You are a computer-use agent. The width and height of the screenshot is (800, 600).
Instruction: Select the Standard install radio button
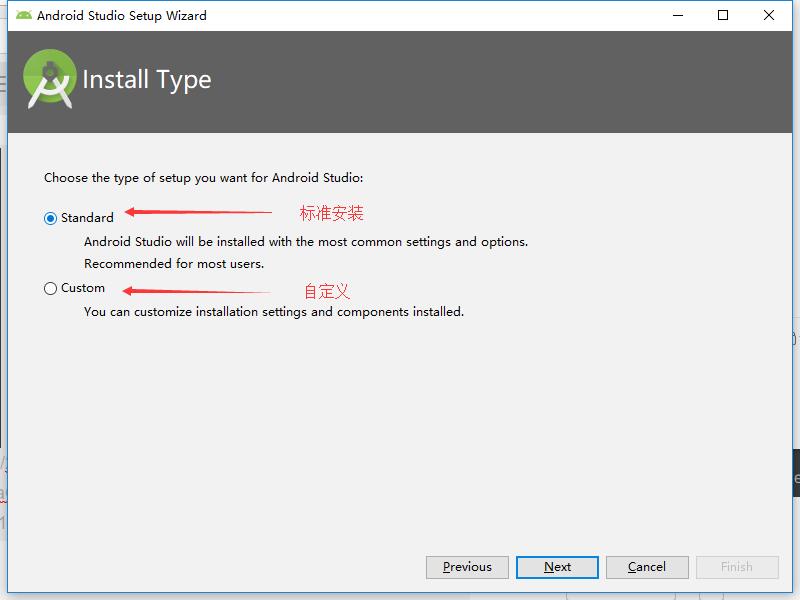(50, 218)
